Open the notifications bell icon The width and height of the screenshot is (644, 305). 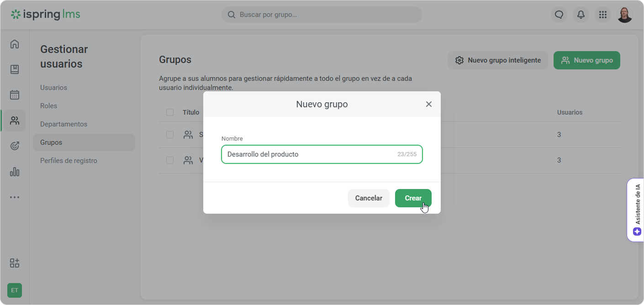coord(581,15)
